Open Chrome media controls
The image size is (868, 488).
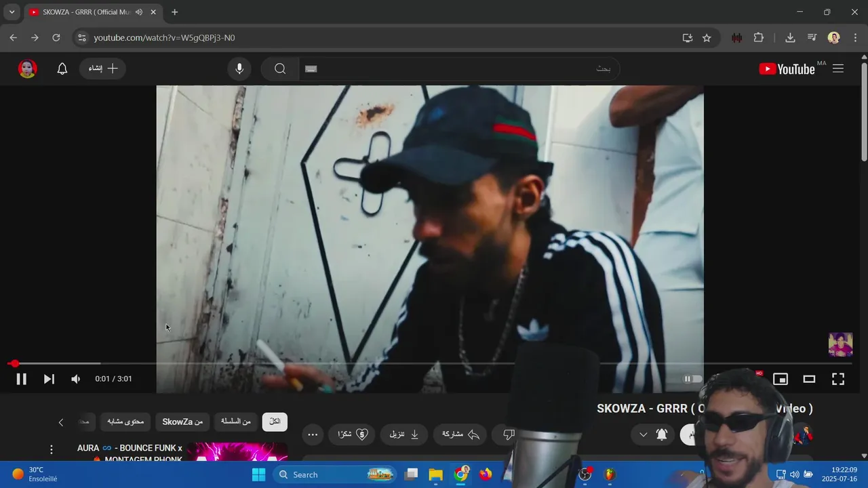[x=812, y=38]
